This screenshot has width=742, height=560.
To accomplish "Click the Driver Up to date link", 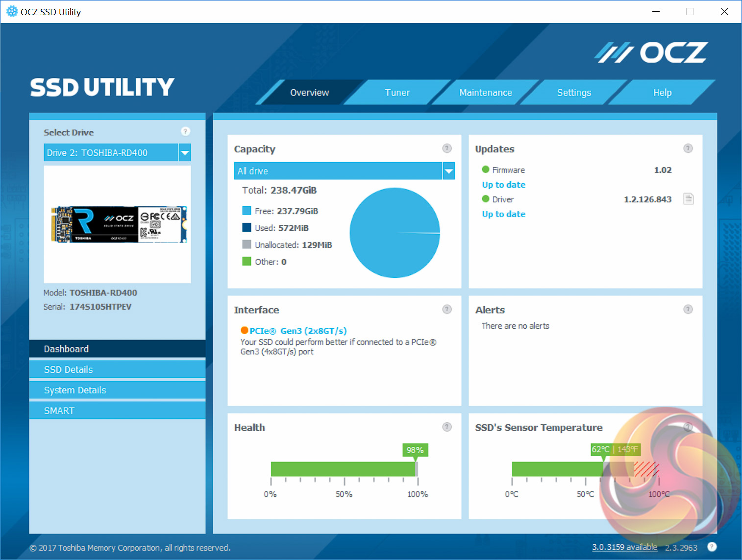I will tap(504, 214).
